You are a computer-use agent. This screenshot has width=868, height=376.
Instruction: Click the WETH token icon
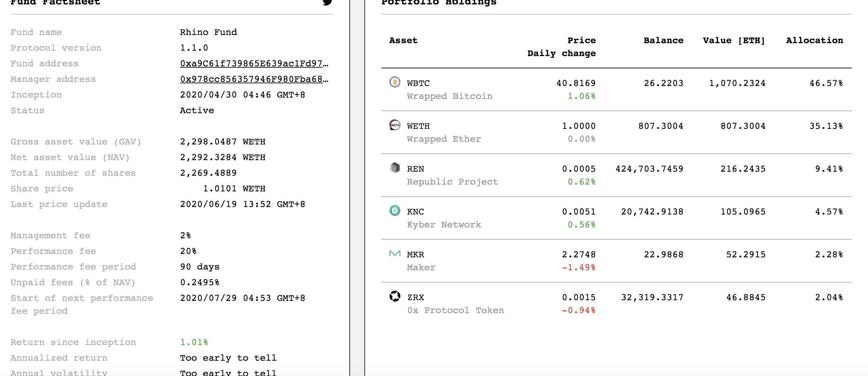pyautogui.click(x=395, y=125)
